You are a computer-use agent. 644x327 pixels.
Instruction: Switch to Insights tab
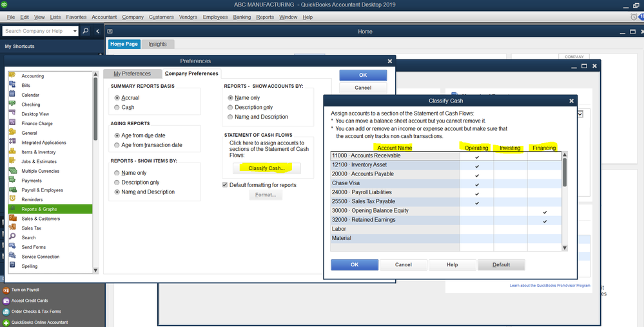click(158, 44)
